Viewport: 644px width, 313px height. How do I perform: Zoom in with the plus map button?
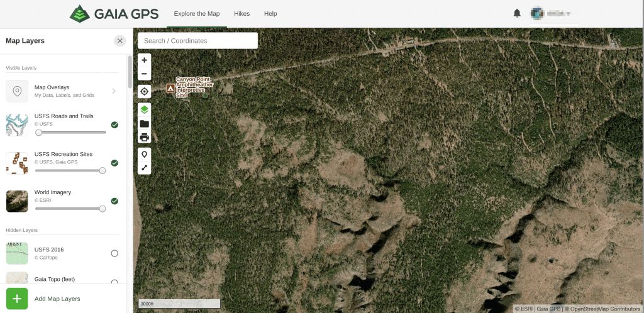click(x=144, y=60)
